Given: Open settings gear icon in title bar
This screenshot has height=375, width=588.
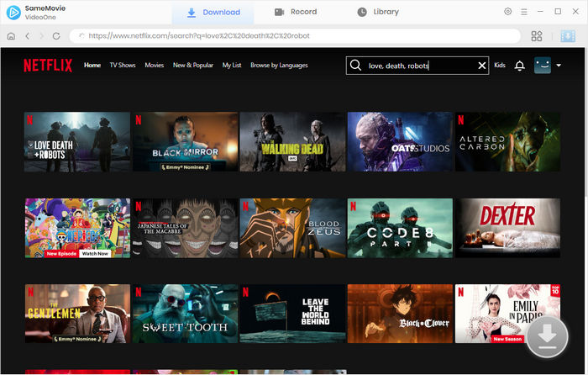Looking at the screenshot, I should tap(507, 12).
